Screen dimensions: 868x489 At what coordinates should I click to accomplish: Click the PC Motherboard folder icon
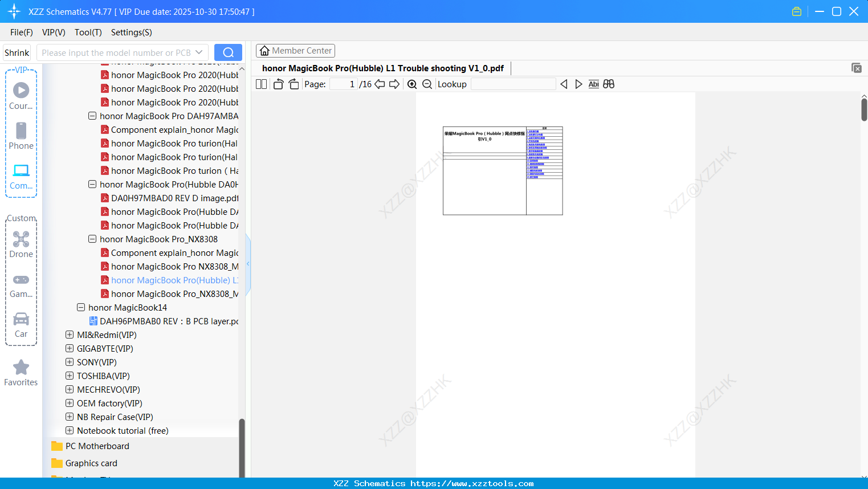pos(57,446)
